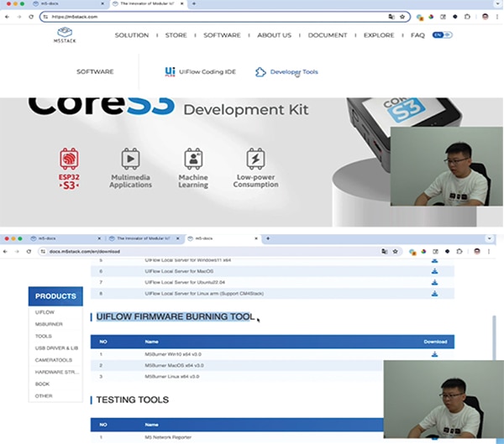Viewport: 504px width, 444px height.
Task: Open Chrome three-dot menu in docs download window
Action: [489, 252]
